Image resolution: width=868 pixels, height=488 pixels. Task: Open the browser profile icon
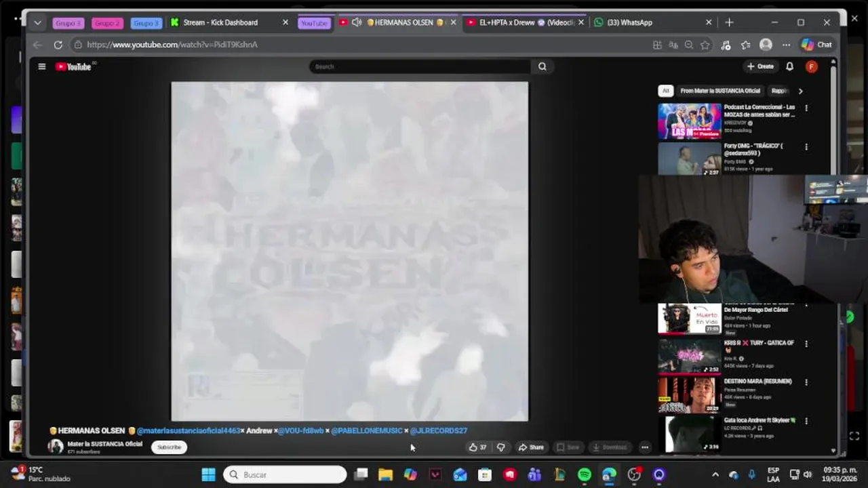(766, 45)
